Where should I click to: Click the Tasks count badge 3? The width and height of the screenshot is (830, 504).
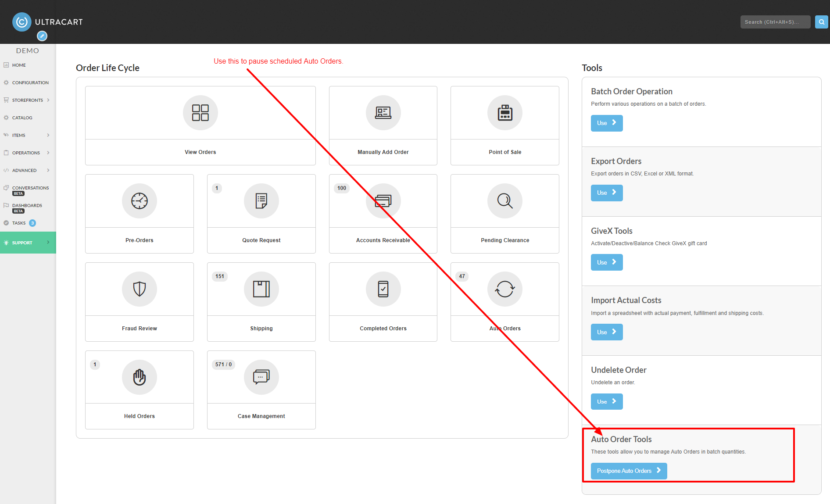(32, 223)
